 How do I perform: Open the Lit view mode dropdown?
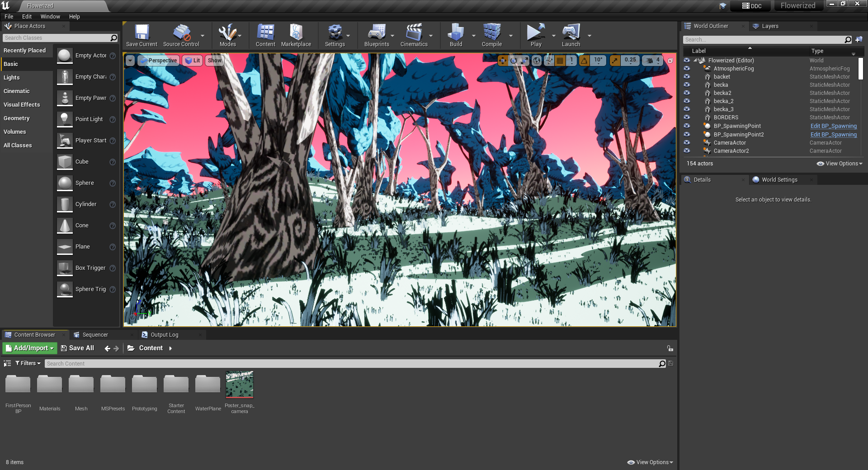pyautogui.click(x=193, y=61)
